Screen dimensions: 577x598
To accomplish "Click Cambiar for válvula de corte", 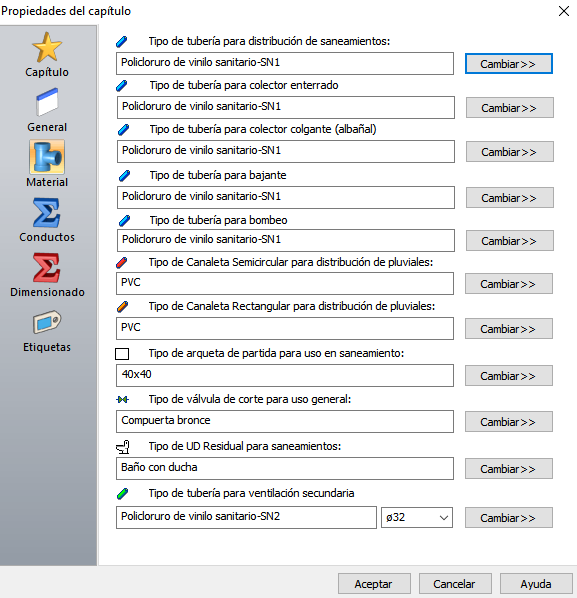I will (509, 421).
